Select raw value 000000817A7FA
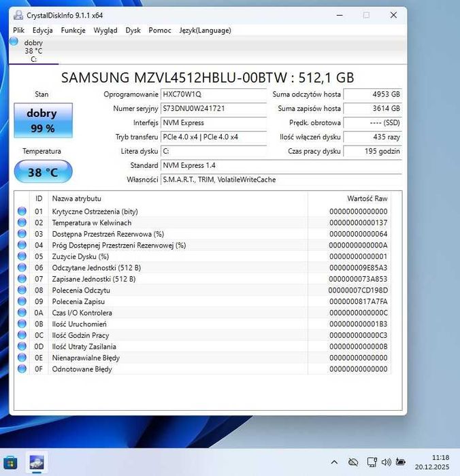The image size is (460, 476). 359,301
